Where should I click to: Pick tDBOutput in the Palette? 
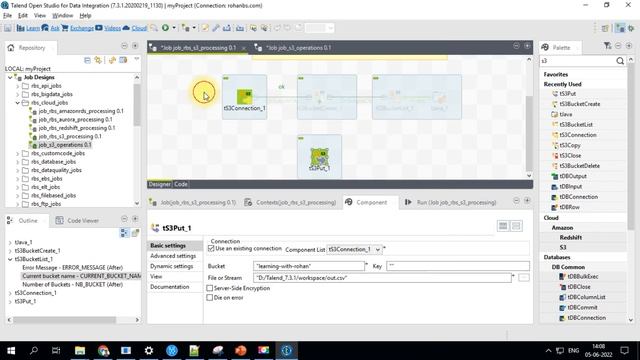[573, 176]
